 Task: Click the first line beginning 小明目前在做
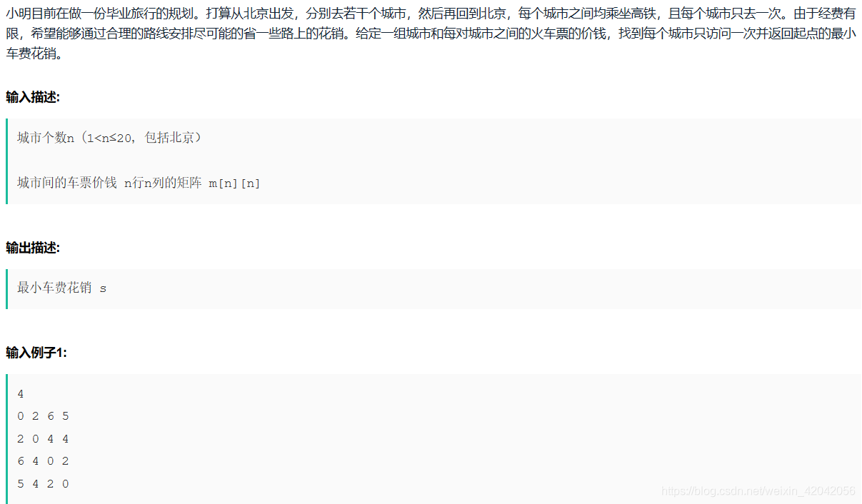[431, 13]
